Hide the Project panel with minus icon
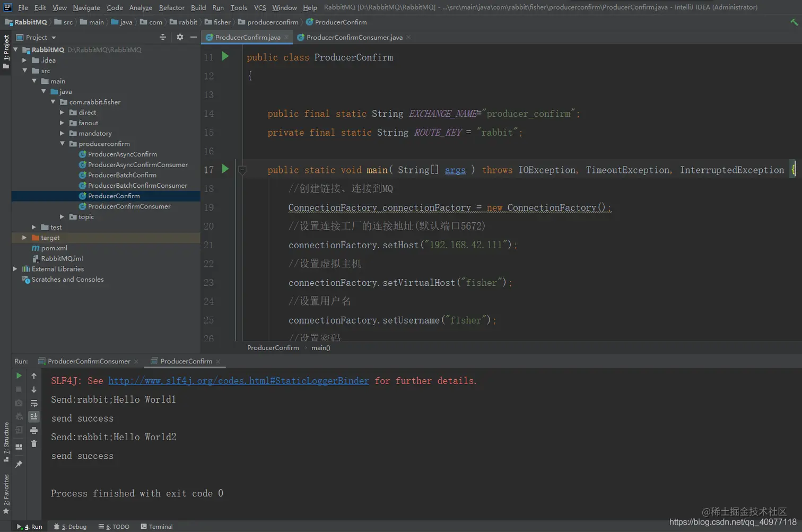Screen dimensions: 802x532 (194, 37)
